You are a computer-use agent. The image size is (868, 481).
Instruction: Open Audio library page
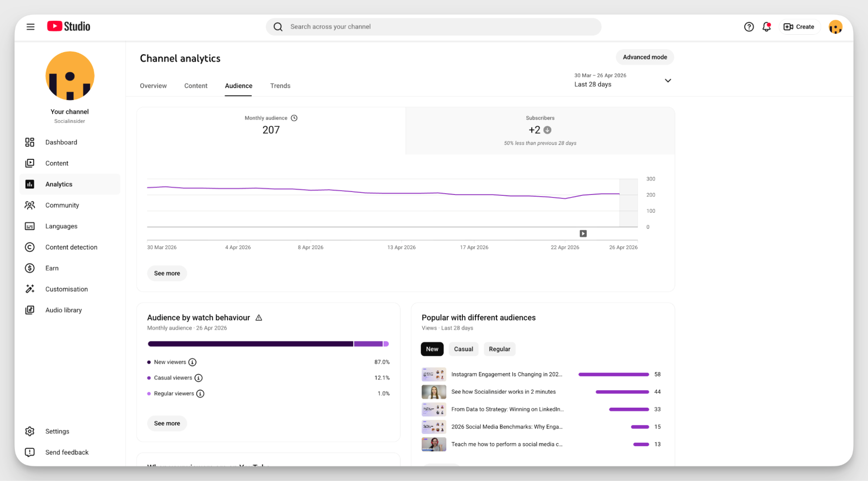pos(70,310)
